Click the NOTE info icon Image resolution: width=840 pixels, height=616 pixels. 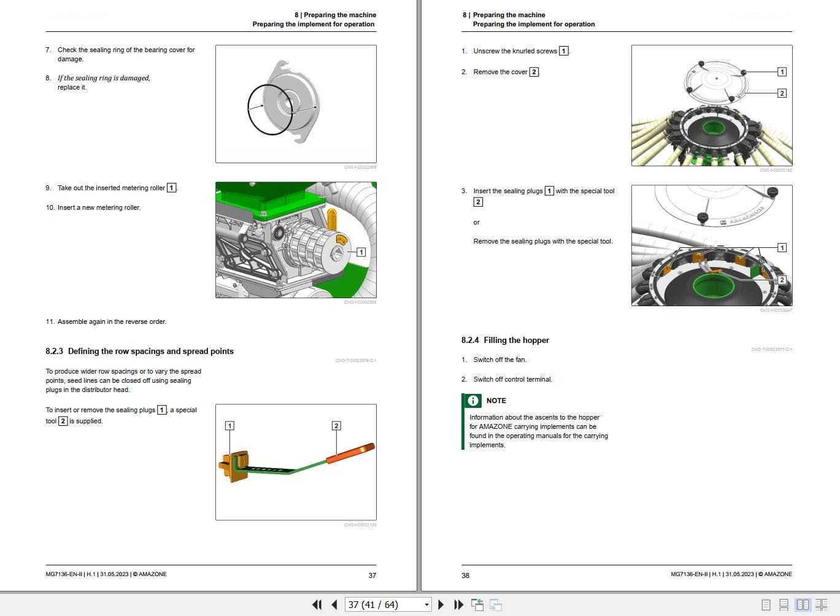(473, 401)
